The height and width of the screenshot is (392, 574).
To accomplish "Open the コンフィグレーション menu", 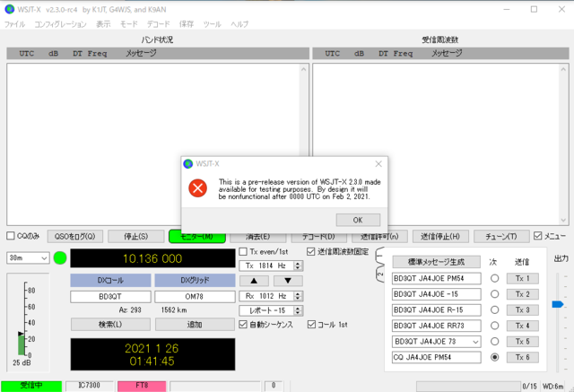I will coord(60,24).
